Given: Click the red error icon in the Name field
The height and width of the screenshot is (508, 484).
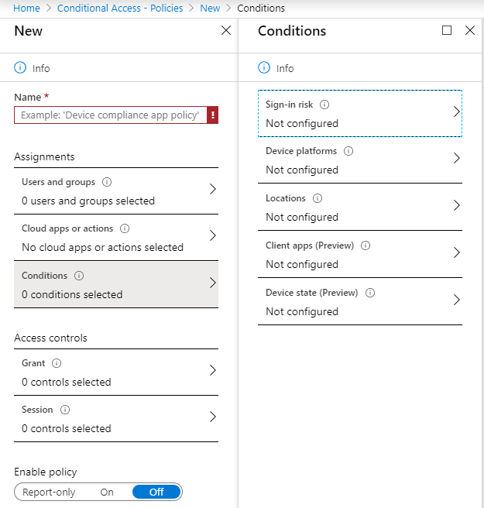Looking at the screenshot, I should pos(213,115).
